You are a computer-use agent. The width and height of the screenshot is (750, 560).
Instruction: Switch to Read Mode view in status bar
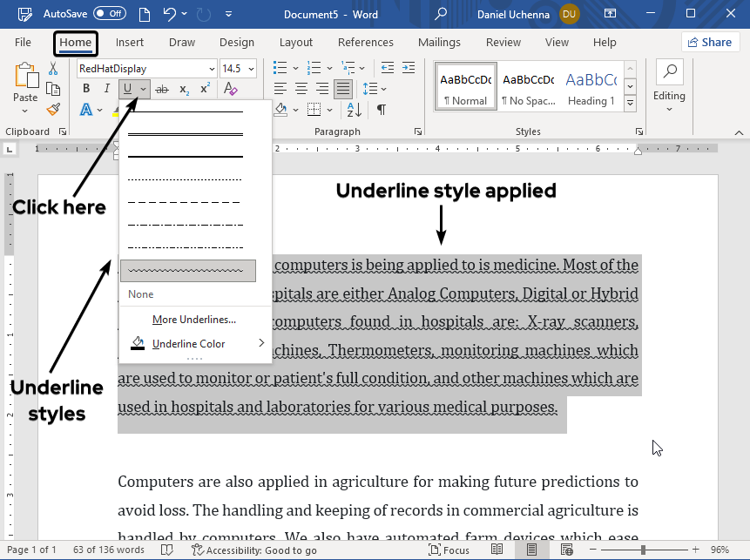point(497,550)
